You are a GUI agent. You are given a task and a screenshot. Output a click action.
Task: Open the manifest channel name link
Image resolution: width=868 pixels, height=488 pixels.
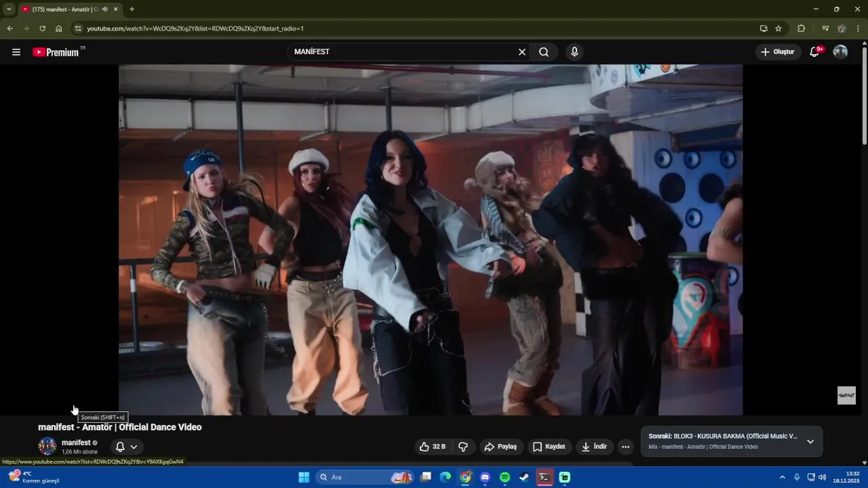tap(76, 443)
